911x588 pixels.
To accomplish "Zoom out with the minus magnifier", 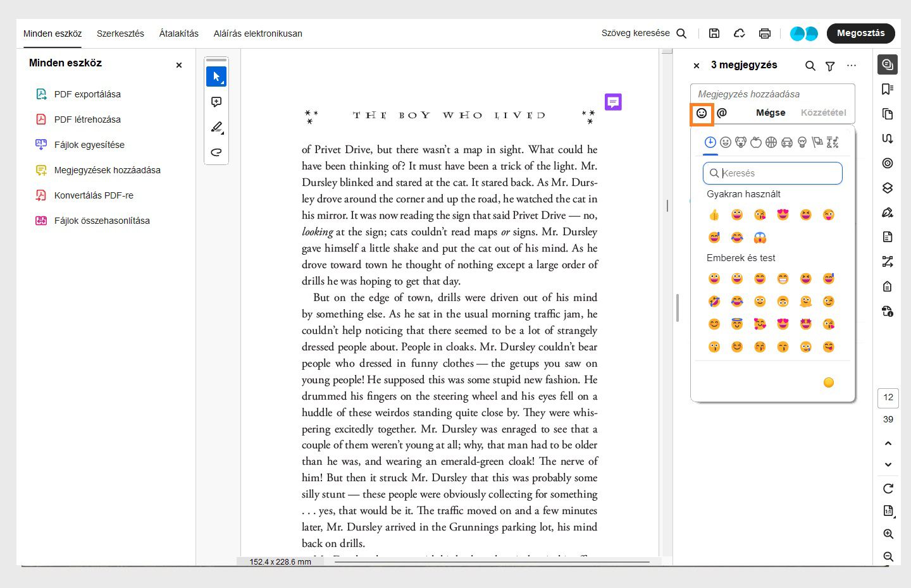I will pos(888,557).
